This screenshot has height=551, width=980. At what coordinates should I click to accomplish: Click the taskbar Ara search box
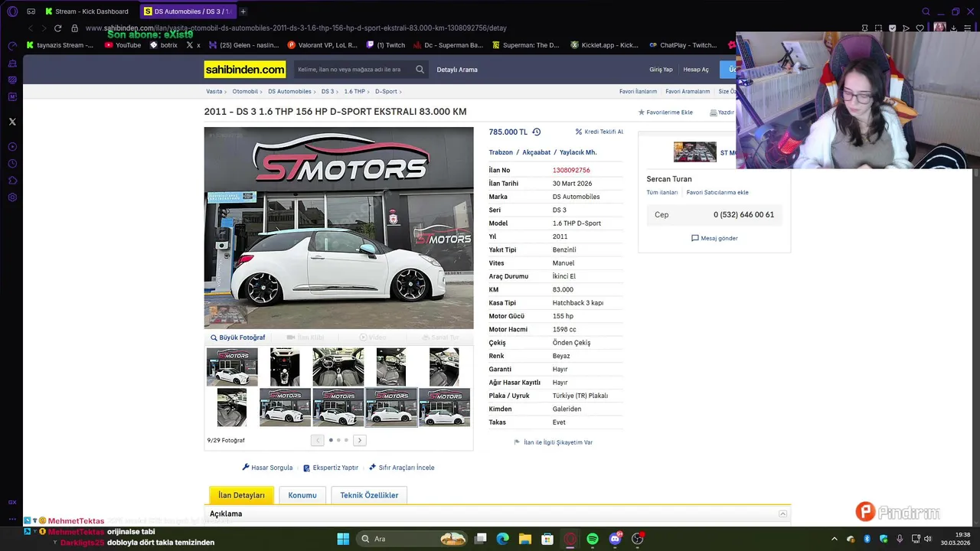pos(413,539)
